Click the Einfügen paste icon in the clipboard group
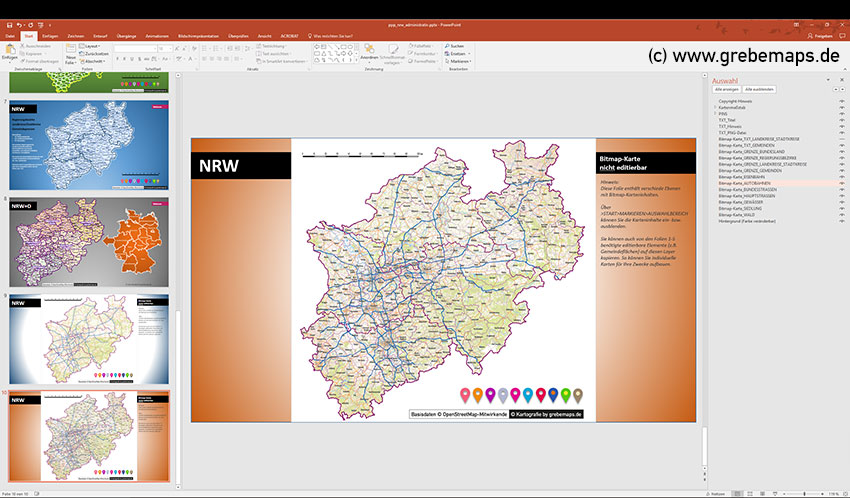This screenshot has height=498, width=850. (x=9, y=50)
